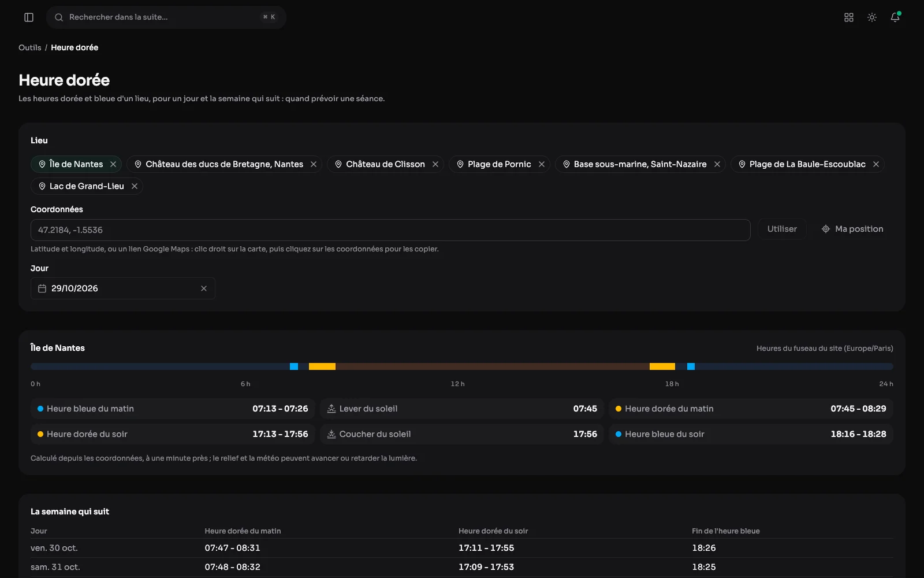This screenshot has height=578, width=924.
Task: Switch theme with the sun icon
Action: (872, 17)
